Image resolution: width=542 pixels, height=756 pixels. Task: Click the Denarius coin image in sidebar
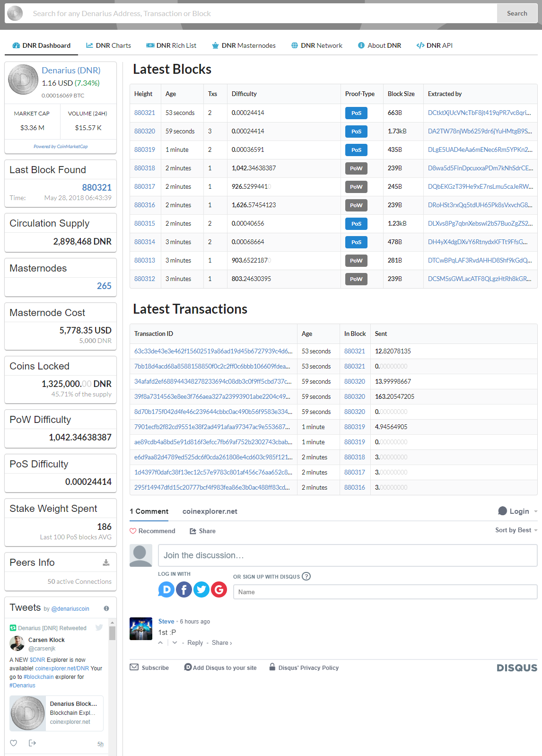(x=23, y=79)
